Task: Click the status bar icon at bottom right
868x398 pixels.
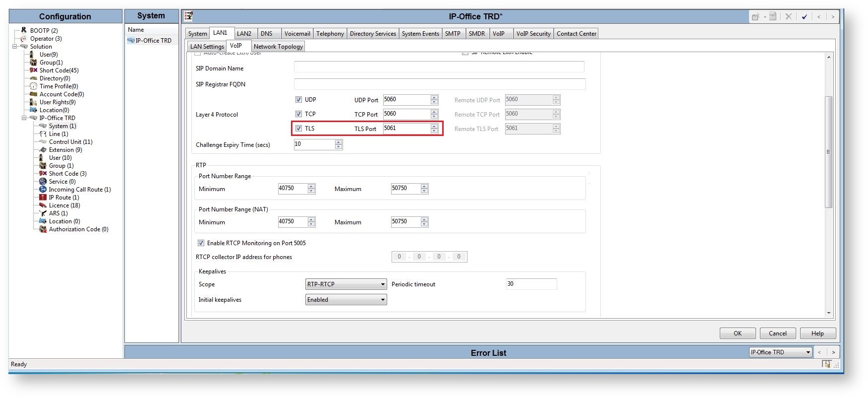Action: (x=826, y=364)
